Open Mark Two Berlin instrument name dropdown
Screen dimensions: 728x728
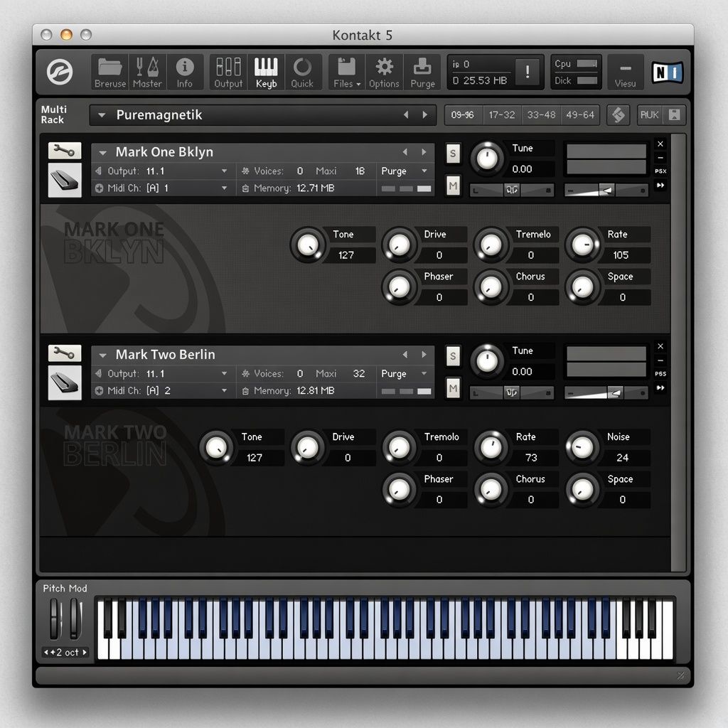click(x=102, y=355)
